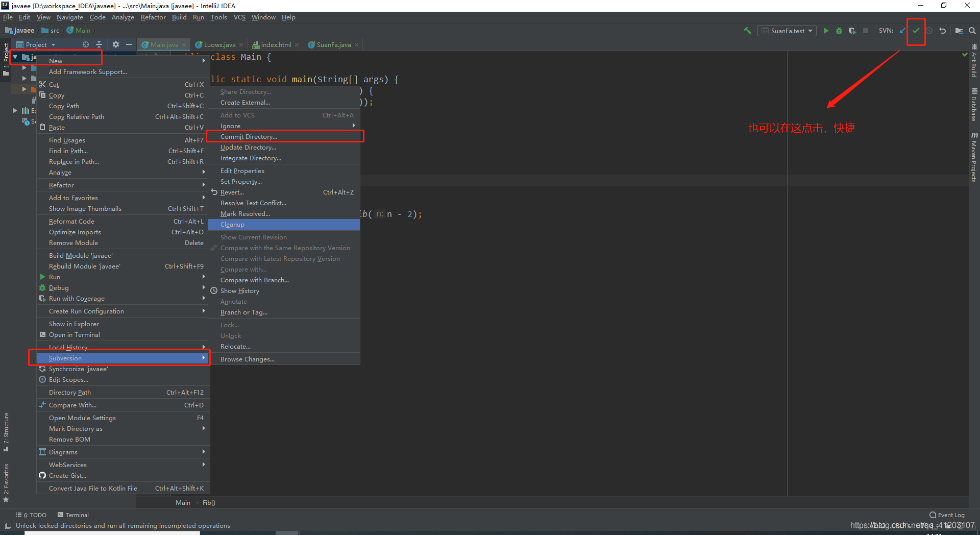Click the editor inspection green check indicator
The width and height of the screenshot is (980, 535).
[x=965, y=54]
